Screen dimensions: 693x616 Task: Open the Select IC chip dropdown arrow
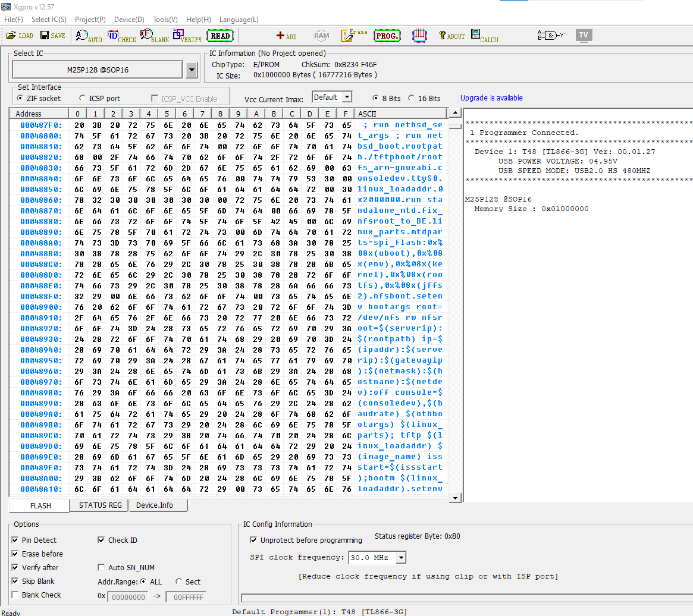(192, 70)
